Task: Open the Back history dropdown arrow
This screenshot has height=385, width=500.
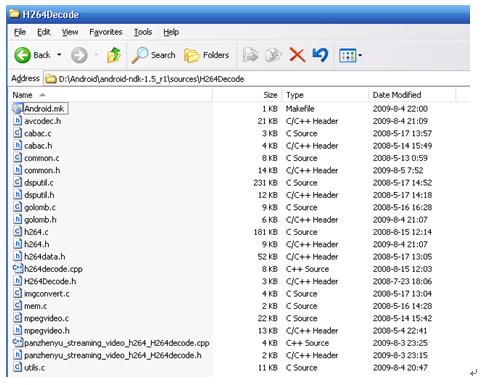Action: click(59, 55)
